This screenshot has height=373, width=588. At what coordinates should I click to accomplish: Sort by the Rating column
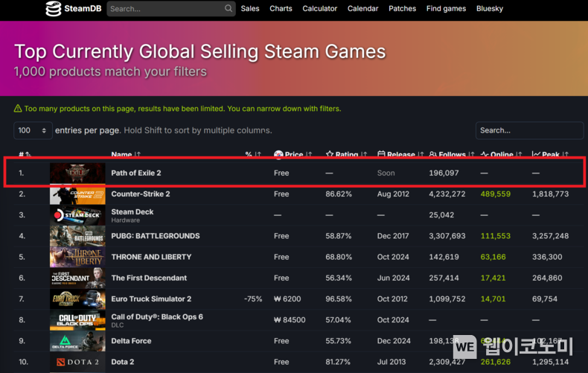[x=346, y=154]
